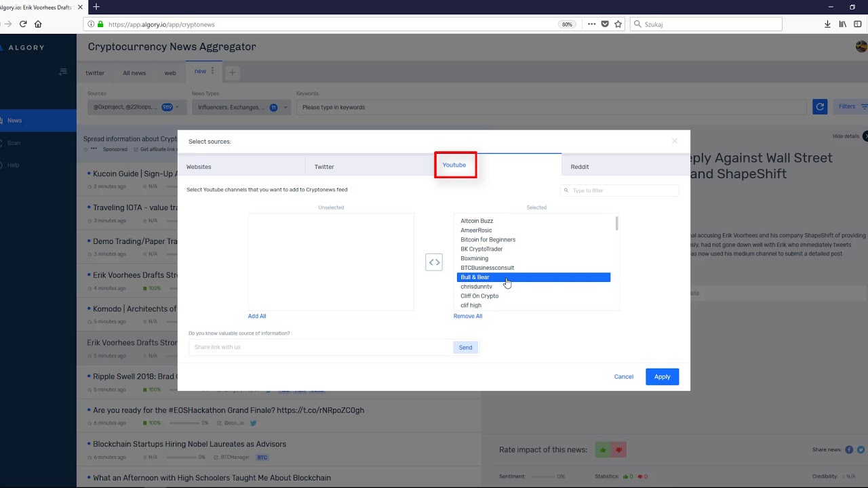Switch to the web feed tab
868x488 pixels.
pyautogui.click(x=170, y=73)
